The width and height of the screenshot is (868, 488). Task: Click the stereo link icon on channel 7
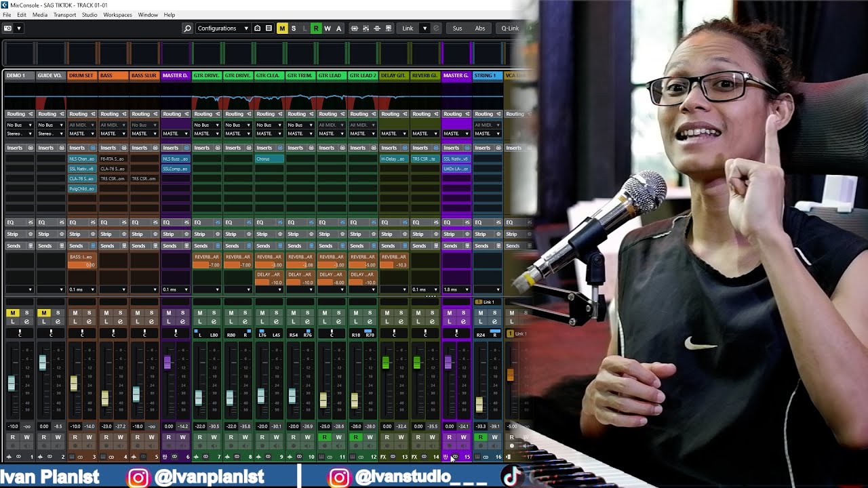coord(205,457)
